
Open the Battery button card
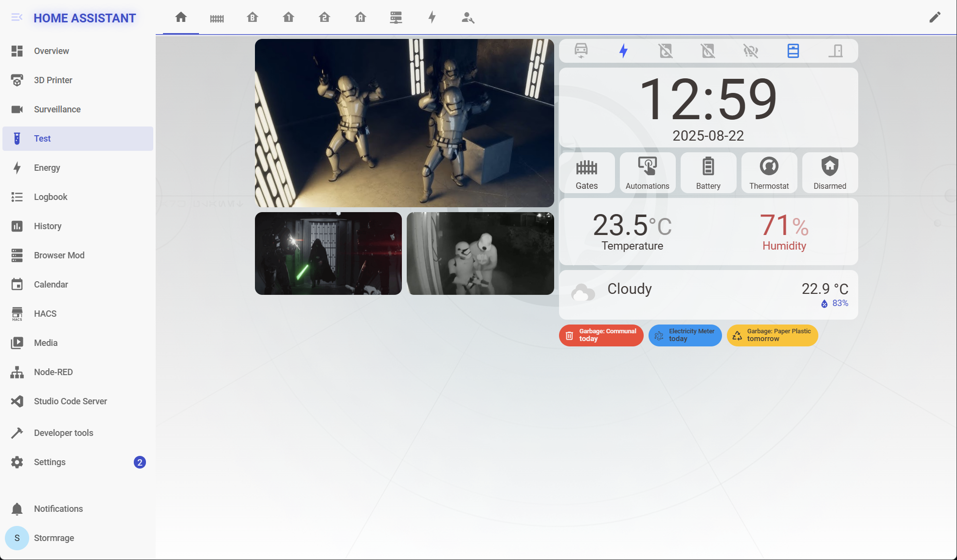708,173
